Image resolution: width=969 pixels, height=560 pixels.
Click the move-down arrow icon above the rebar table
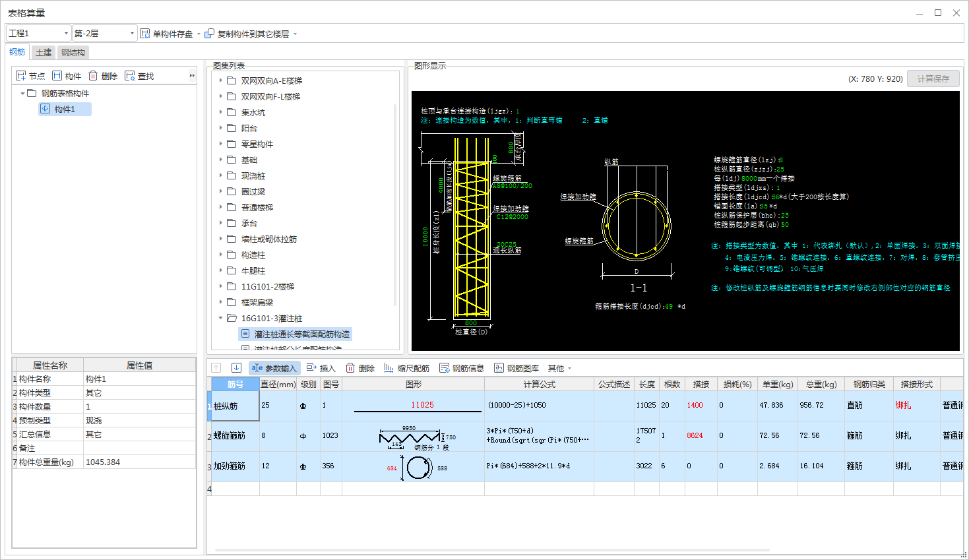pos(236,368)
